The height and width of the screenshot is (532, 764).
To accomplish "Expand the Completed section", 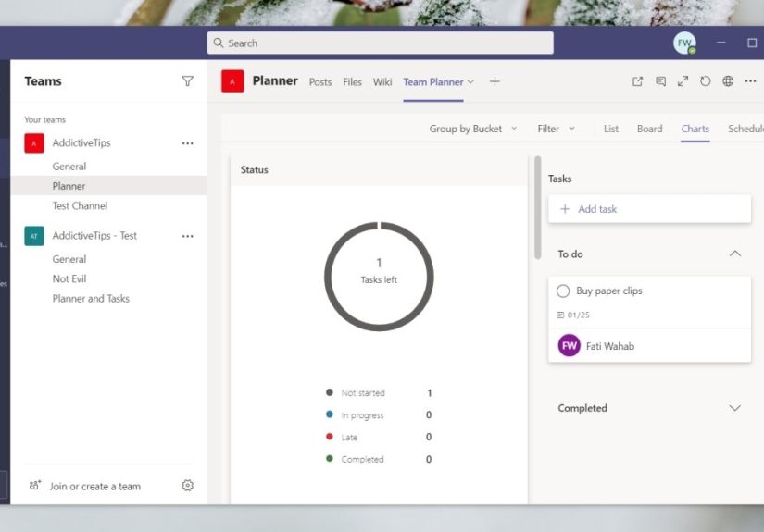I will click(x=734, y=408).
